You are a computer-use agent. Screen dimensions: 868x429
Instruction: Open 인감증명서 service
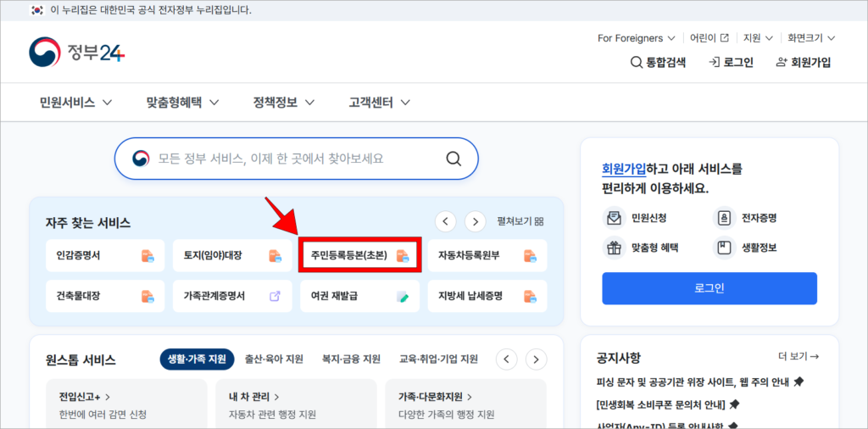coord(105,256)
